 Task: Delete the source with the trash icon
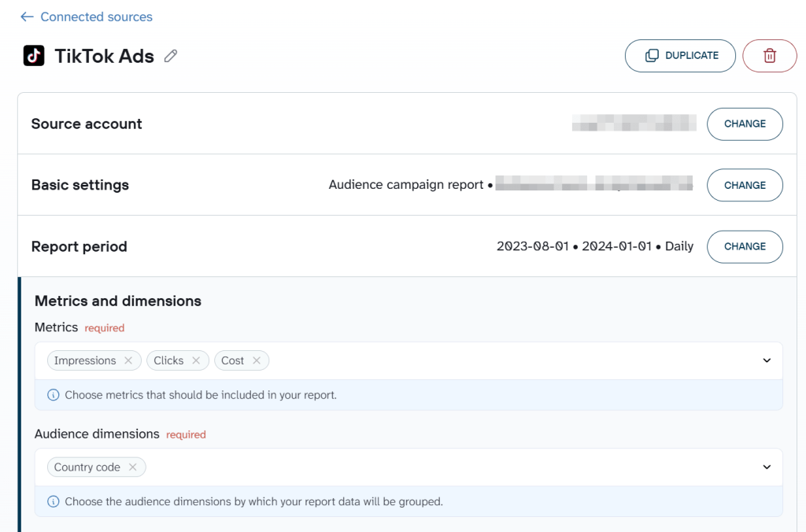tap(769, 56)
